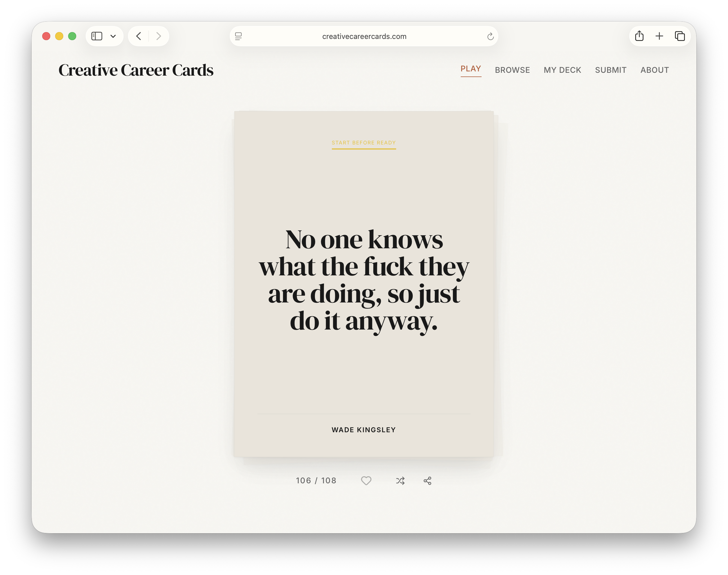Reload the current page
The height and width of the screenshot is (575, 728).
490,36
